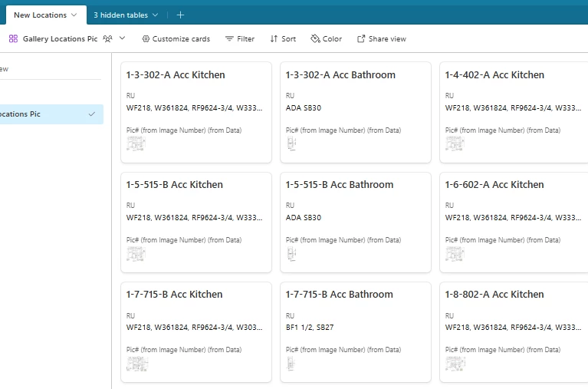Viewport: 588px width, 389px height.
Task: Open the 1-5-515-B Acc Kitchen card
Action: (196, 223)
